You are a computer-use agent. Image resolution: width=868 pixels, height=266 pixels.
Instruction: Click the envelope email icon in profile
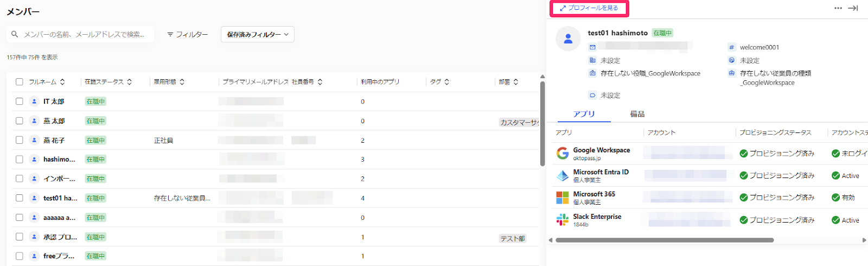592,47
